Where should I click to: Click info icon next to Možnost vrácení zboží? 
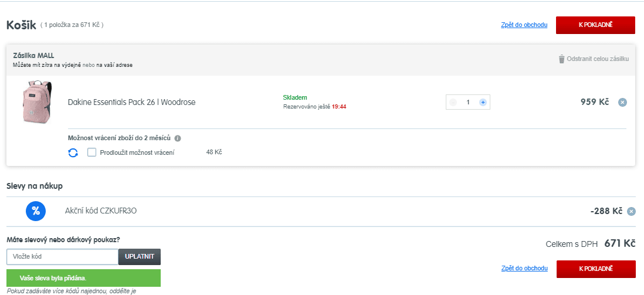click(178, 138)
